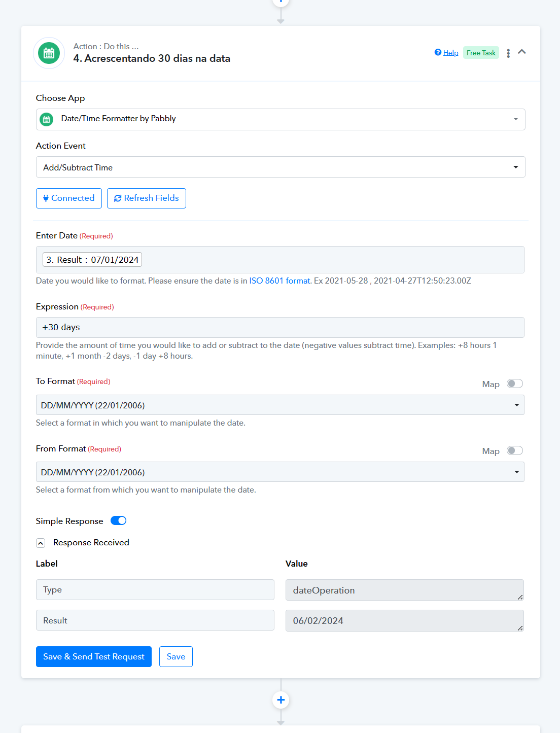This screenshot has height=733, width=560.
Task: Open the Action Event Add/Subtract Time dropdown
Action: click(281, 167)
